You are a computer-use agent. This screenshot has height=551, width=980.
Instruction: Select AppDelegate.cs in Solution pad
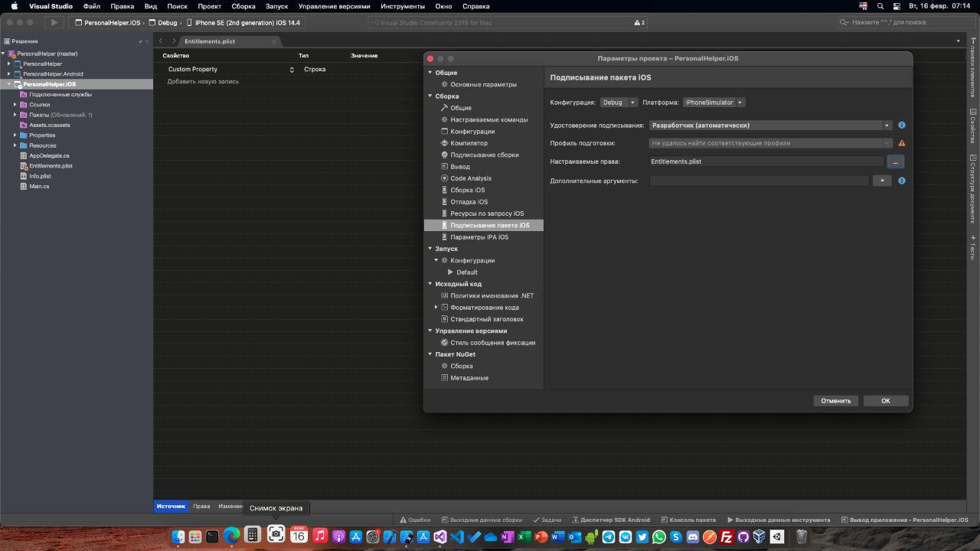(x=49, y=155)
